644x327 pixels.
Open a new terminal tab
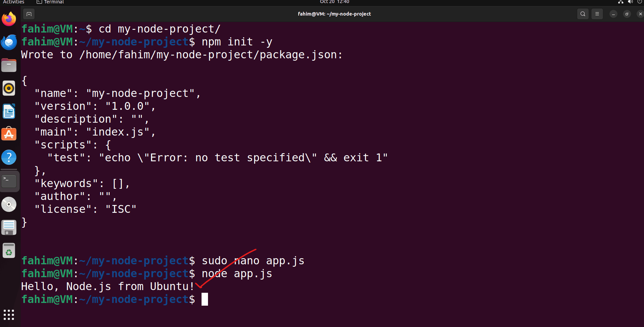(x=29, y=14)
